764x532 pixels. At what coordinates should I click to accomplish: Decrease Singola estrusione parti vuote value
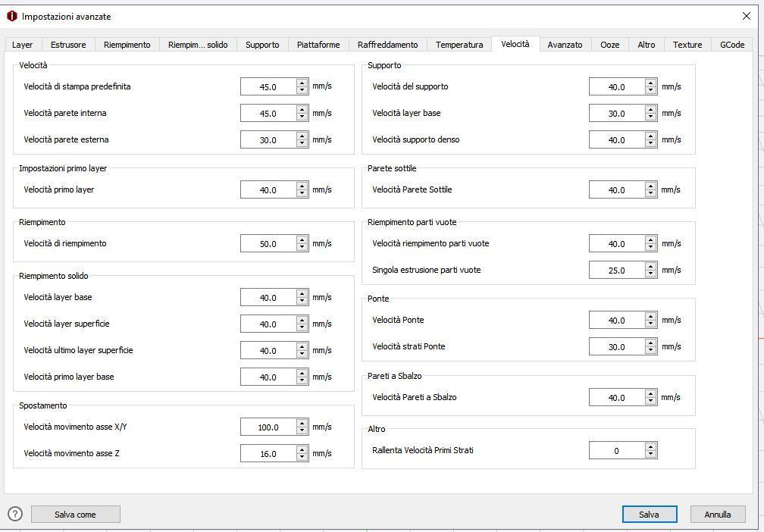(x=650, y=274)
